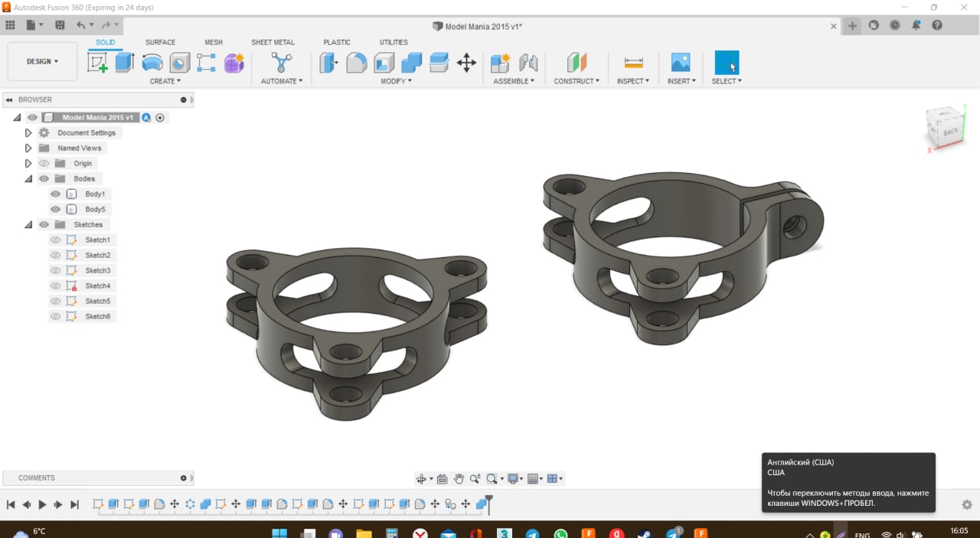Select the Press Pull tool
The width and height of the screenshot is (980, 538).
point(329,63)
